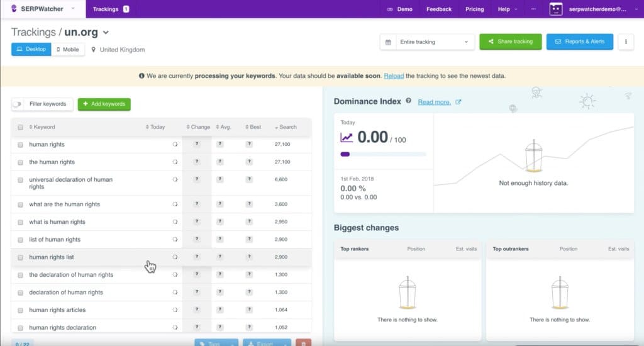Click Change question-mark badge for 'human rights'
Screen dimensions: 644x346
coord(197,144)
